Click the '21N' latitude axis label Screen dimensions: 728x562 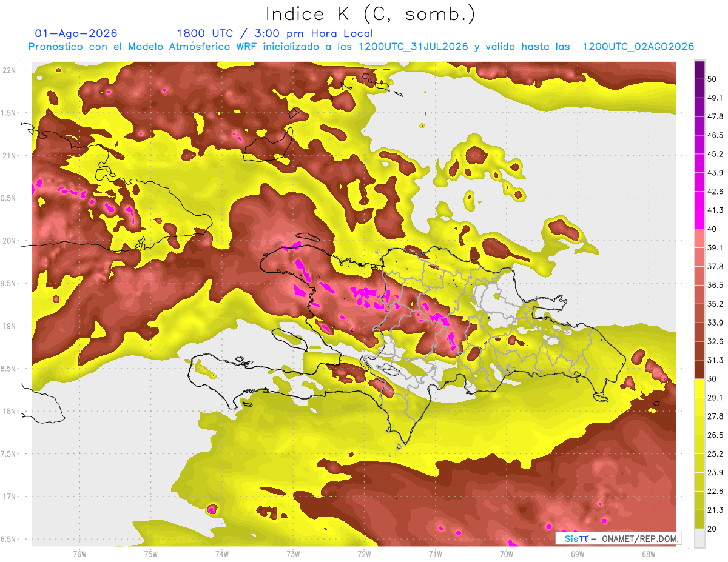(x=8, y=155)
